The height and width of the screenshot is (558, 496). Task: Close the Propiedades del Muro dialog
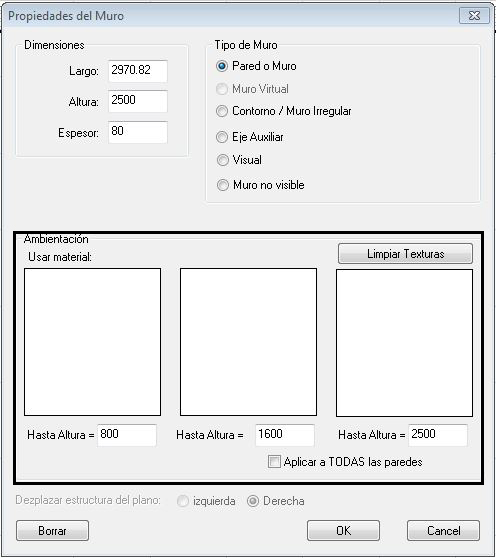click(x=474, y=16)
